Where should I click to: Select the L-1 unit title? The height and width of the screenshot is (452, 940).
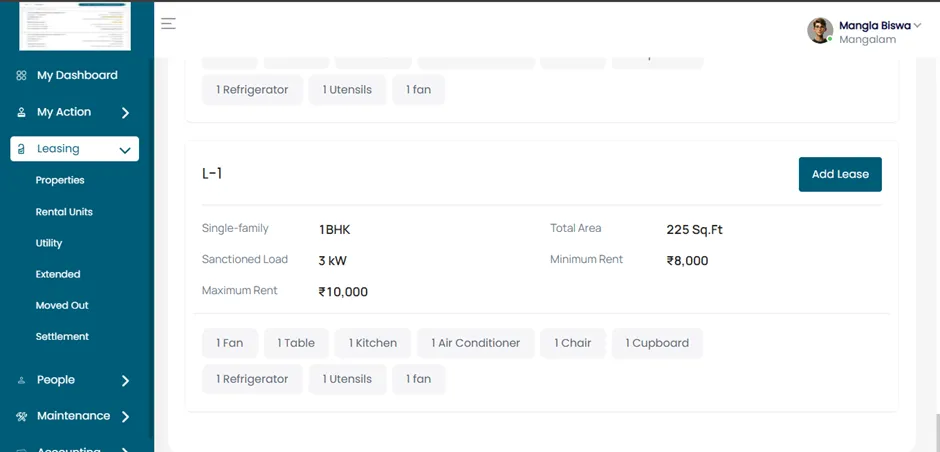[212, 174]
